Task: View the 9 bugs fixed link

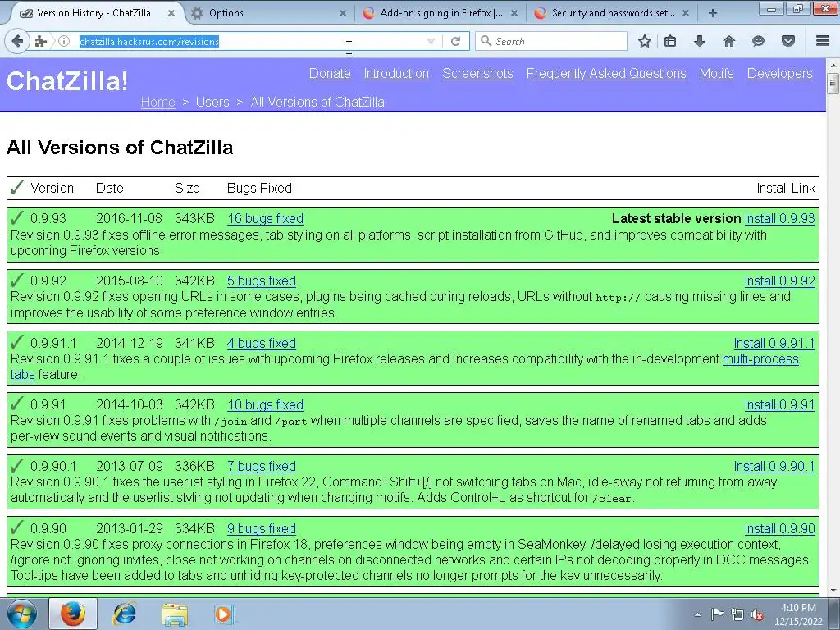Action: [x=262, y=528]
